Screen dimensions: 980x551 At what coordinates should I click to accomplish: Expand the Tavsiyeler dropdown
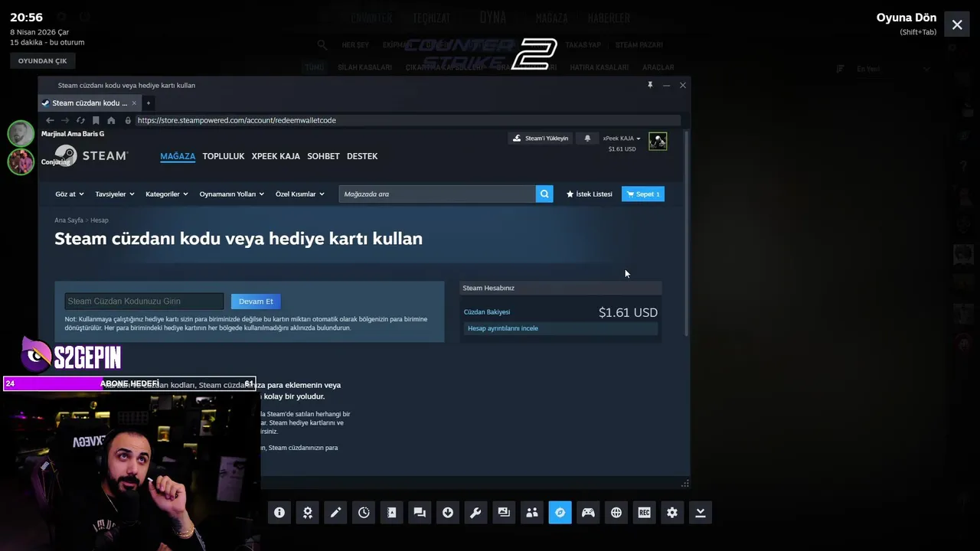tap(115, 194)
